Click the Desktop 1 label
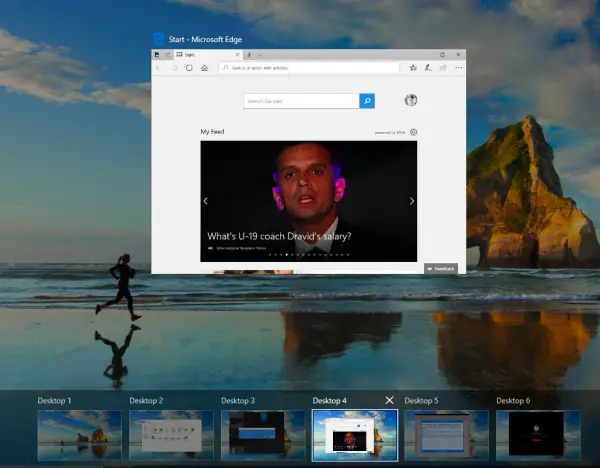 click(54, 401)
